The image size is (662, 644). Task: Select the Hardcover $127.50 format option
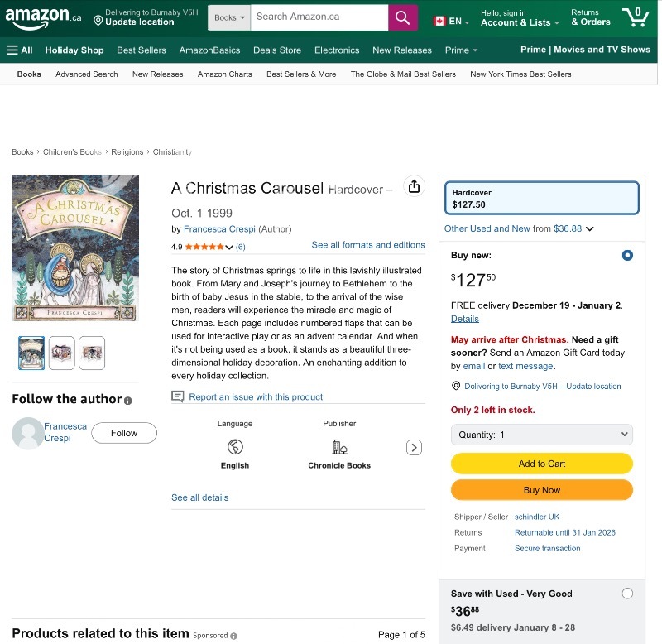(541, 199)
